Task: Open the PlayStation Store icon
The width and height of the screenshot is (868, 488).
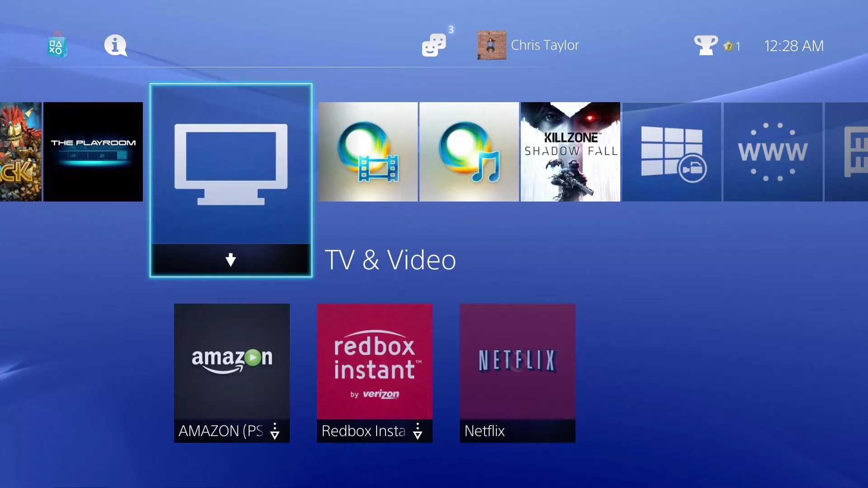Action: (57, 45)
